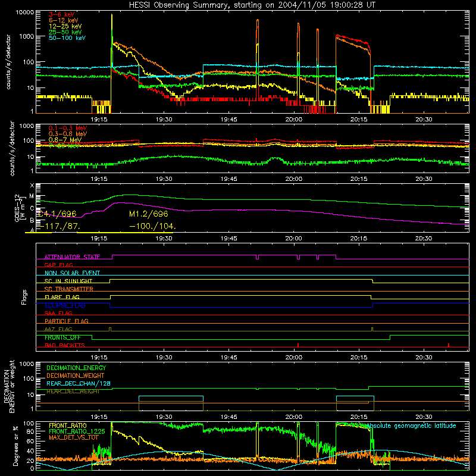Click "20:00" tick under the MeV panel
Screen dimensions: 476x476
point(294,179)
